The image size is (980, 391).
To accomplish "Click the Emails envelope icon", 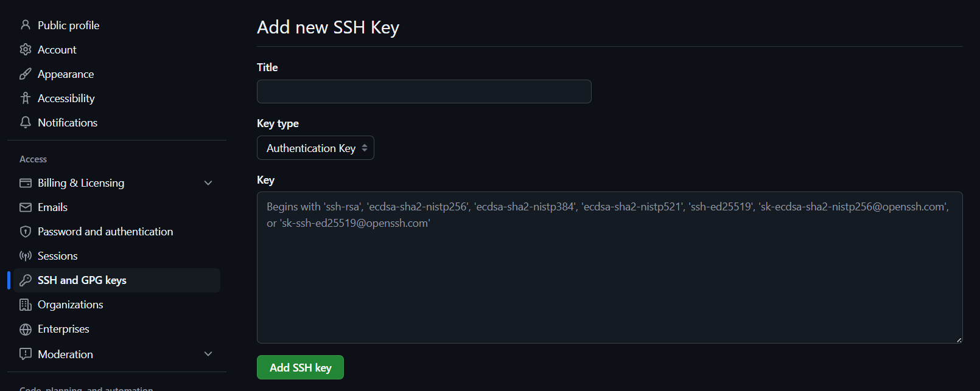I will pyautogui.click(x=26, y=207).
